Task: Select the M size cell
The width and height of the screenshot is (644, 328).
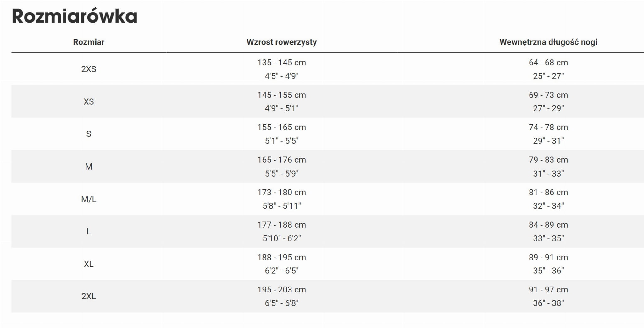Action: [89, 167]
